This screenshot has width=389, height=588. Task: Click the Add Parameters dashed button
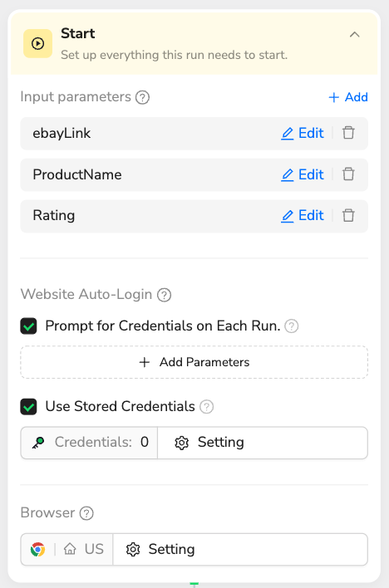coord(194,362)
